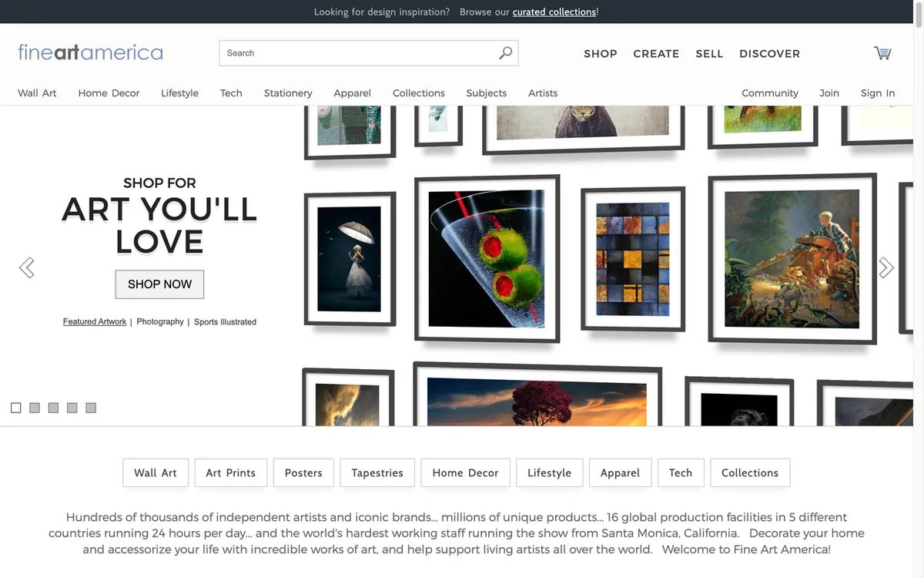Click the Wall Art category button
This screenshot has height=578, width=924.
(x=156, y=473)
